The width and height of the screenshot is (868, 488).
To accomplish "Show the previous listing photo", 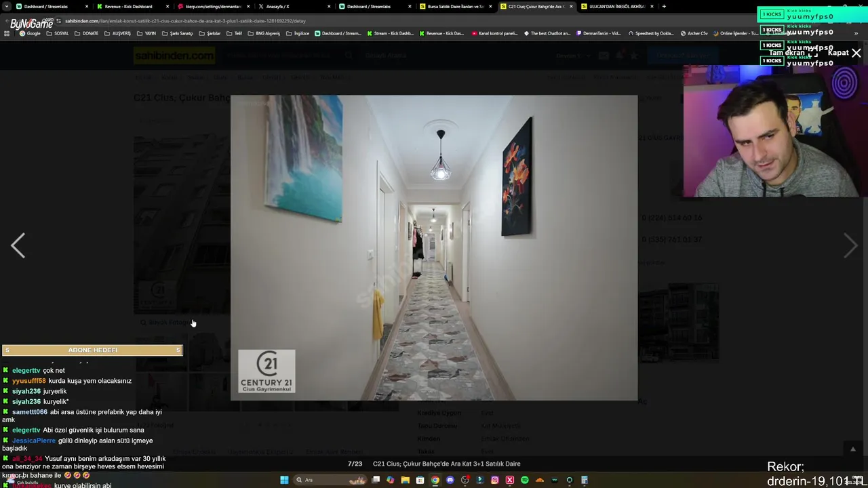I will click(18, 245).
